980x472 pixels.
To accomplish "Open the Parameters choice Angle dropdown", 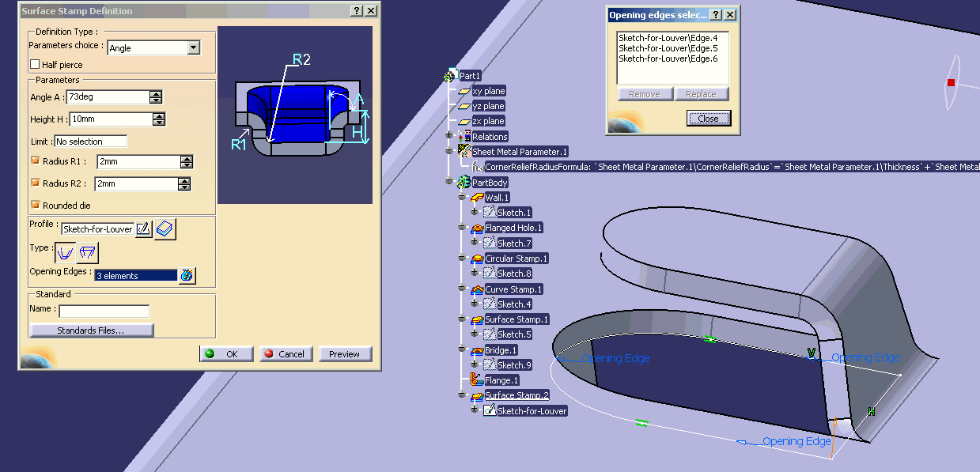I will tap(194, 47).
